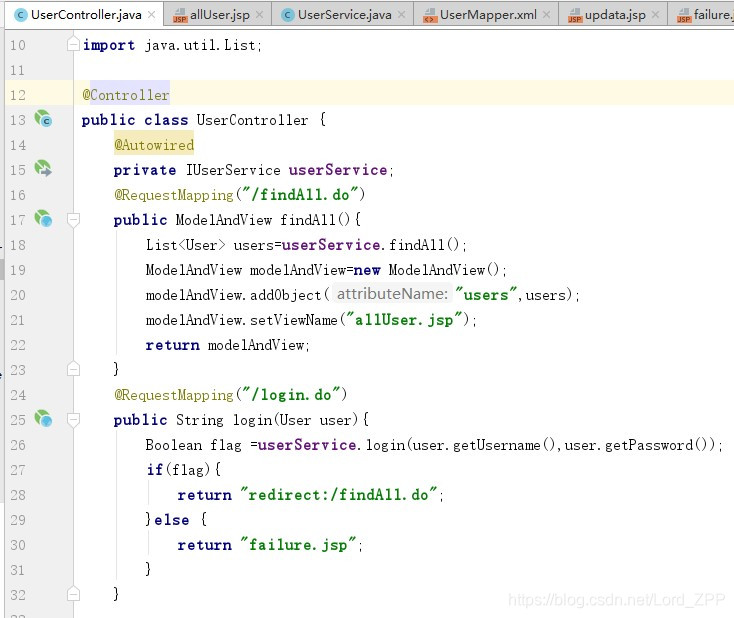Collapse the findAll method fold at line 17

coord(73,220)
